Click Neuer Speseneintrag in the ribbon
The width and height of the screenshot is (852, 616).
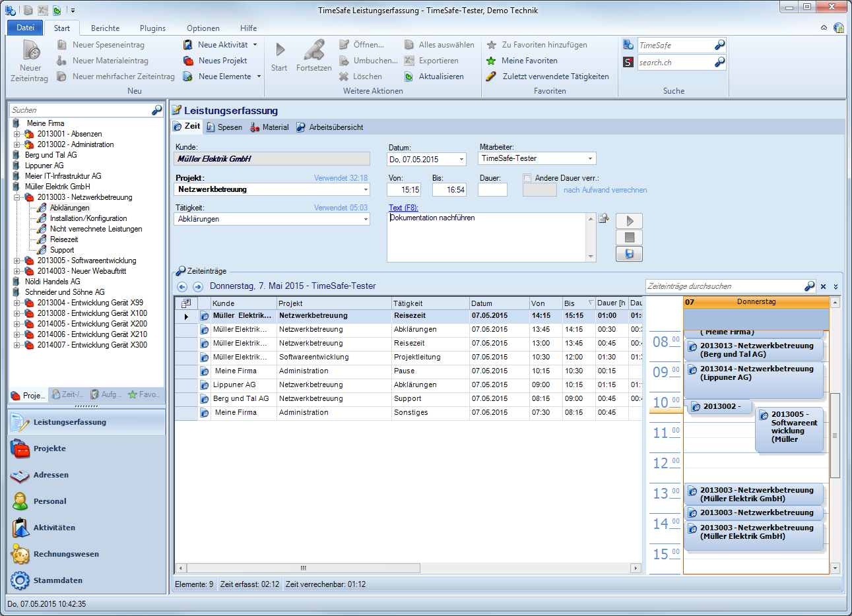(x=100, y=45)
